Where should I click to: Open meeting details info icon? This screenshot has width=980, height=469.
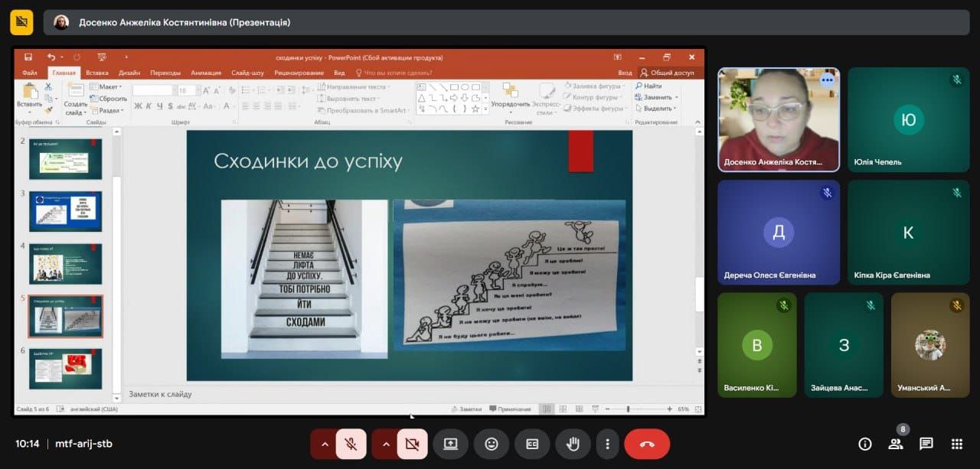(865, 444)
